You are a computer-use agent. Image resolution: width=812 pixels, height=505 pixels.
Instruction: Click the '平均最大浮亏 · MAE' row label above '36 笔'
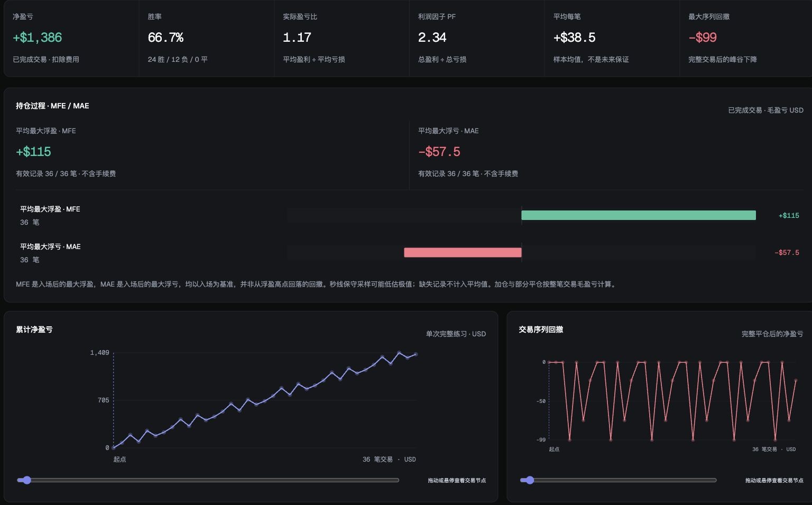(x=50, y=246)
